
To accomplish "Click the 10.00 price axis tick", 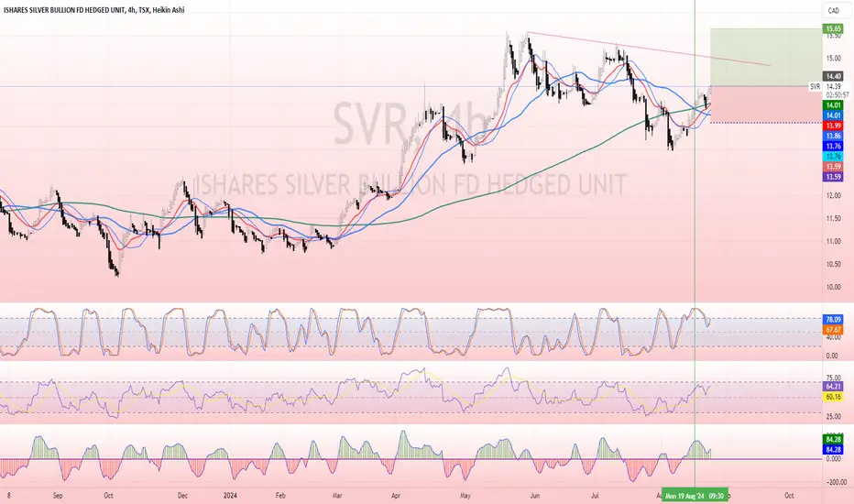I will (833, 287).
